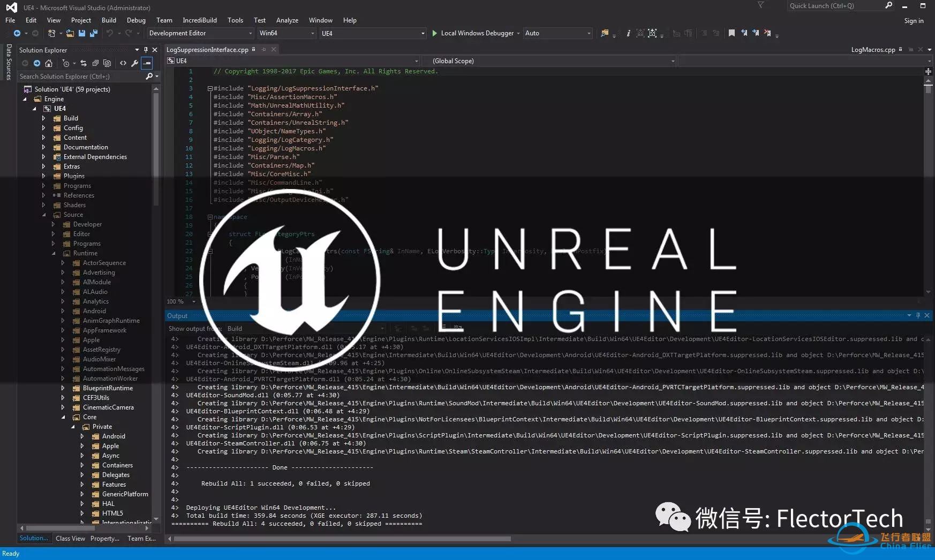
Task: Click Show All Files icon in Solution Explorer
Action: 107,63
